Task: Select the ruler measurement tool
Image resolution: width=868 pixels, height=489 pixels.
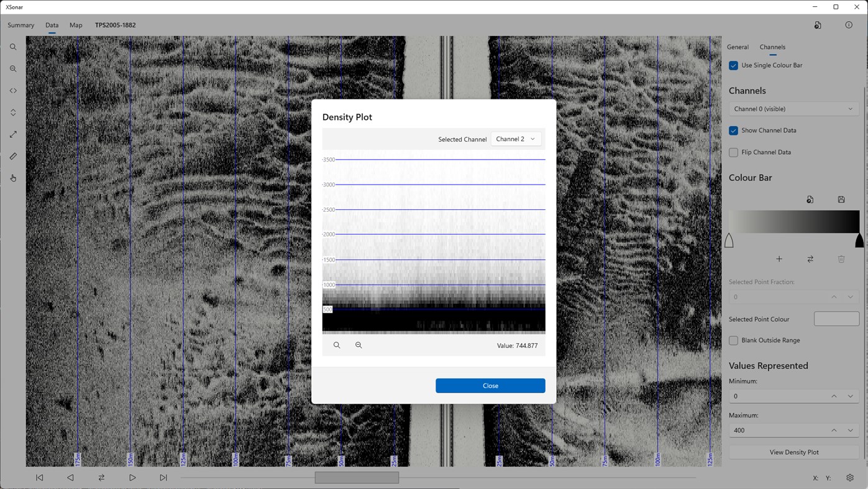Action: coord(13,156)
